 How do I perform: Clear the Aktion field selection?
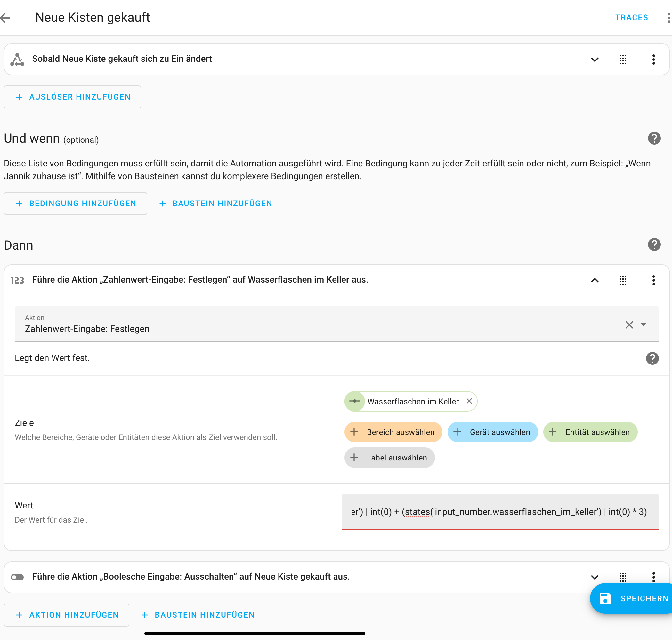coord(629,324)
